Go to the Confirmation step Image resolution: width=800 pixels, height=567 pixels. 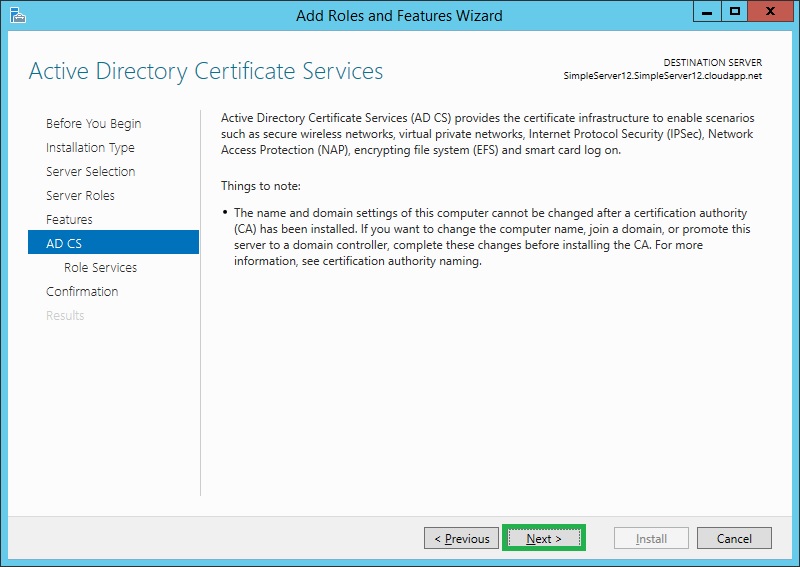pyautogui.click(x=82, y=292)
